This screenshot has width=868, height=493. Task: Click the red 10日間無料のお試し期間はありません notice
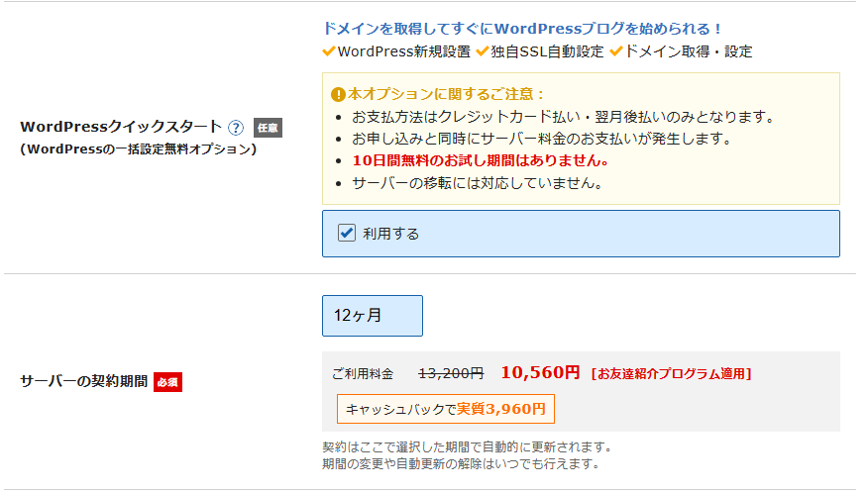click(480, 160)
